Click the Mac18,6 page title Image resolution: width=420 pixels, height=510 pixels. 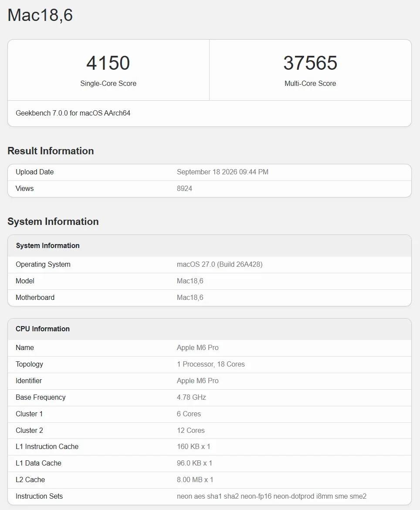coord(40,15)
